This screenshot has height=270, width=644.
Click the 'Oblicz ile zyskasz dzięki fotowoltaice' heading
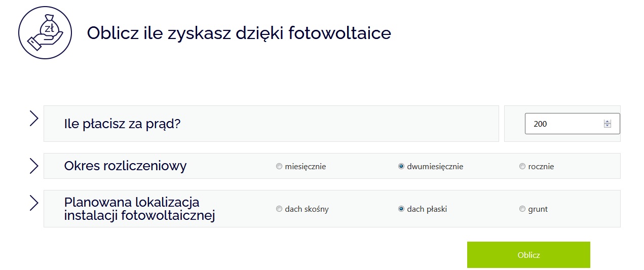coord(239,33)
